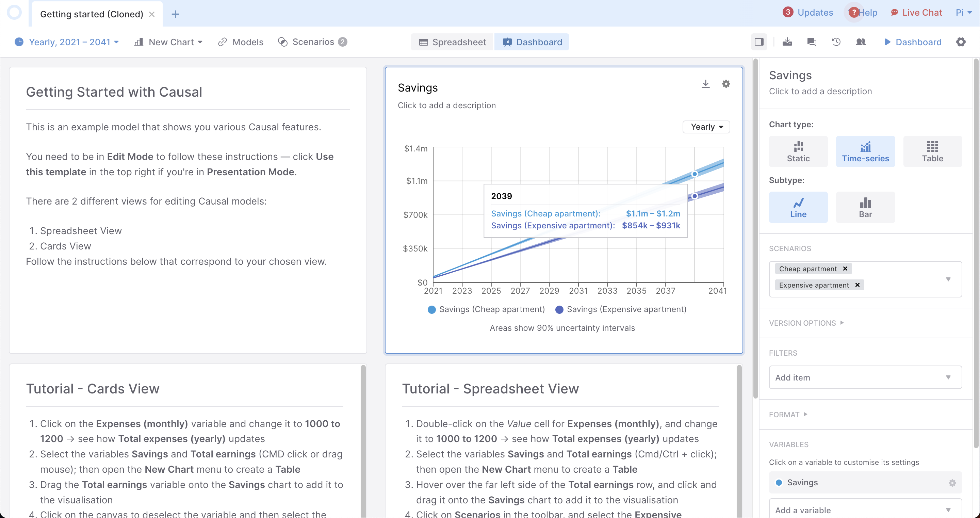Start a Live Chat
The width and height of the screenshot is (980, 518).
click(x=916, y=13)
